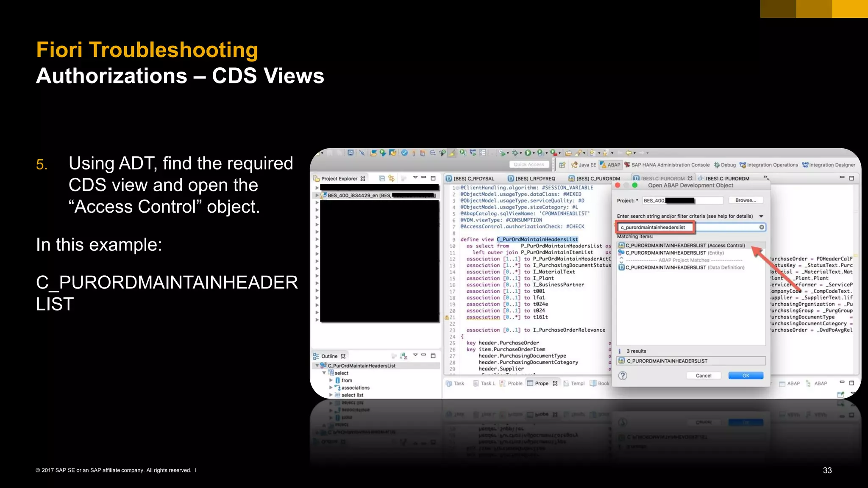Click the Run Coverage icon in toolbar
This screenshot has width=868, height=488.
pyautogui.click(x=541, y=153)
